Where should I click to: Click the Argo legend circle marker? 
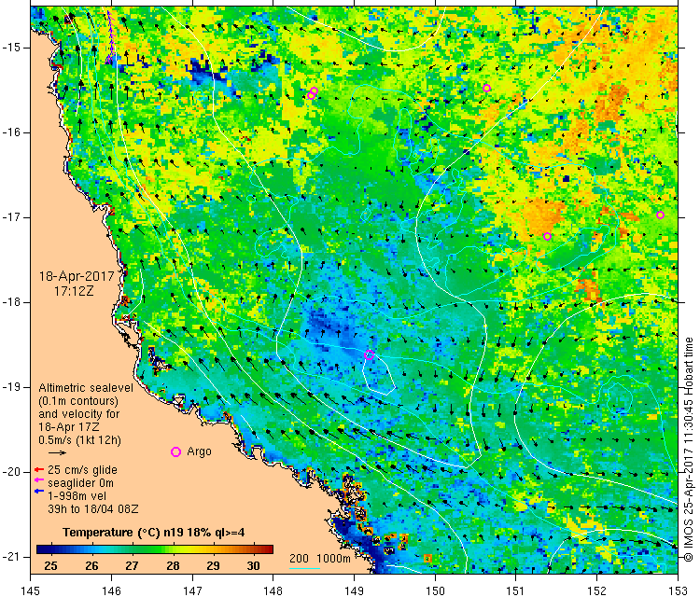175,452
